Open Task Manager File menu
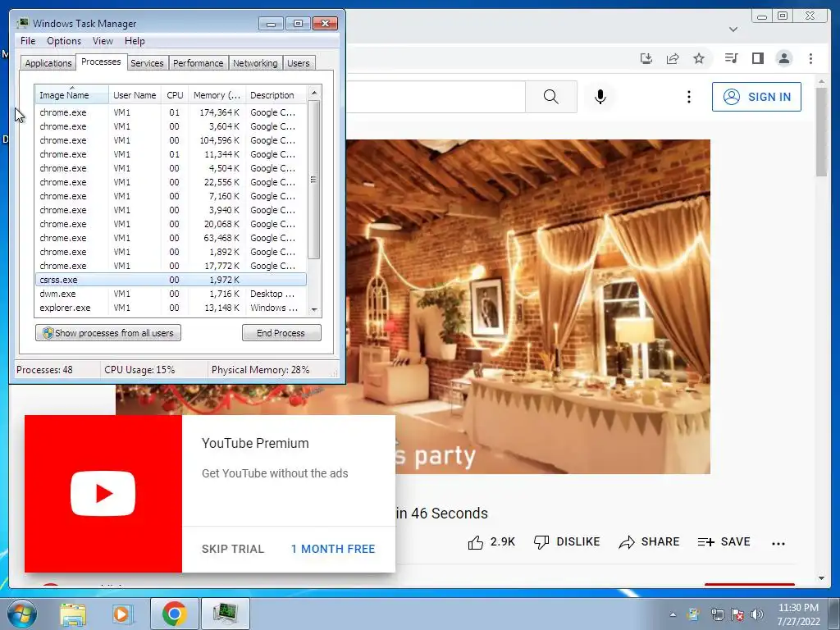This screenshot has width=840, height=630. [x=28, y=41]
